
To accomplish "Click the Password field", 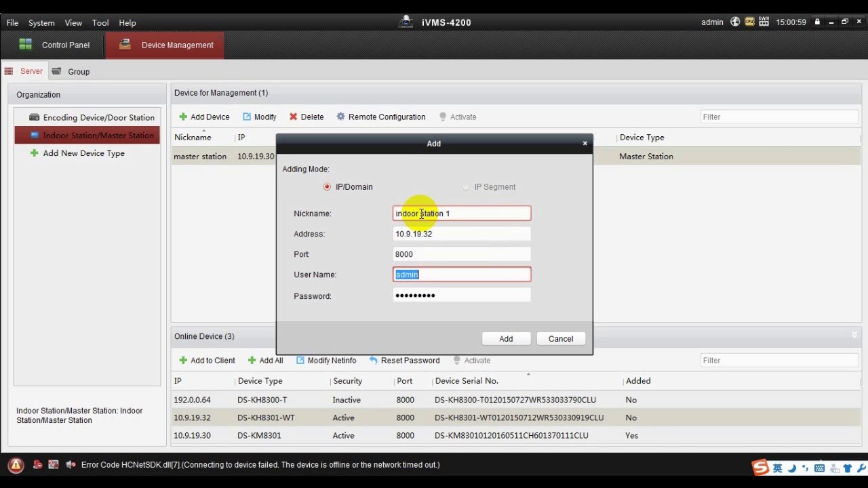I will [x=462, y=296].
